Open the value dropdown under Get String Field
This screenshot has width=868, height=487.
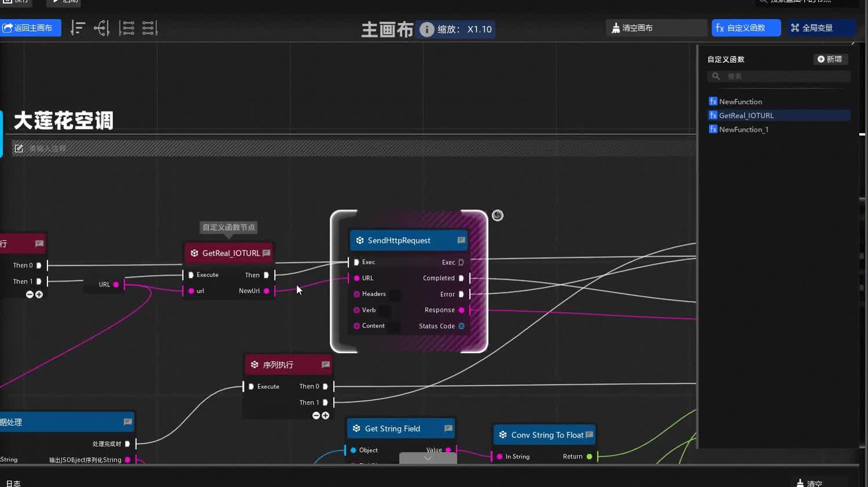428,457
